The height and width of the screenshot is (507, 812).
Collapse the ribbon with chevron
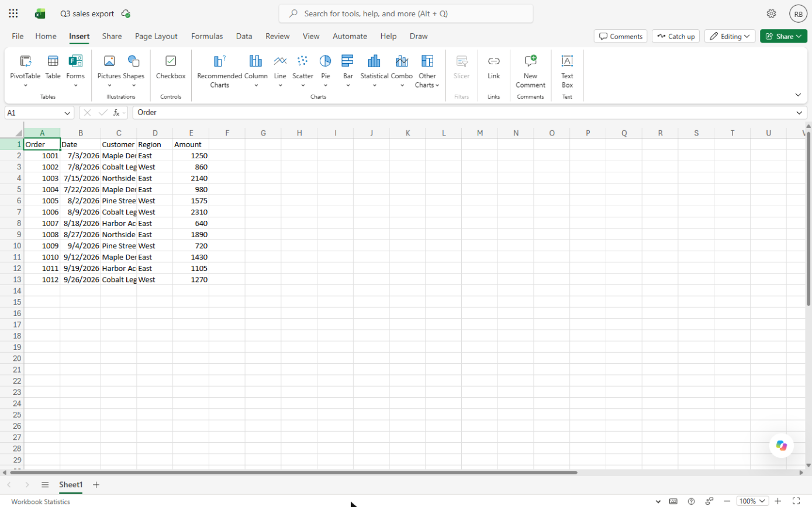[x=798, y=95]
